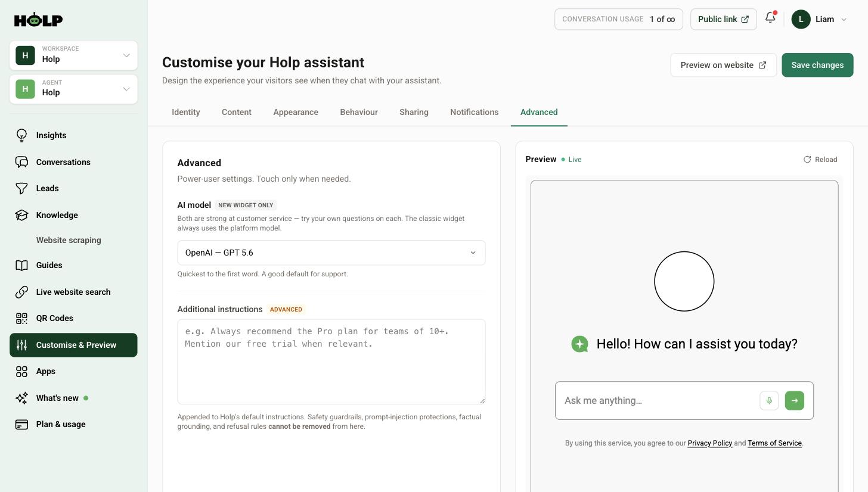The image size is (868, 492).
Task: Click the preview avatar circle
Action: click(x=684, y=281)
